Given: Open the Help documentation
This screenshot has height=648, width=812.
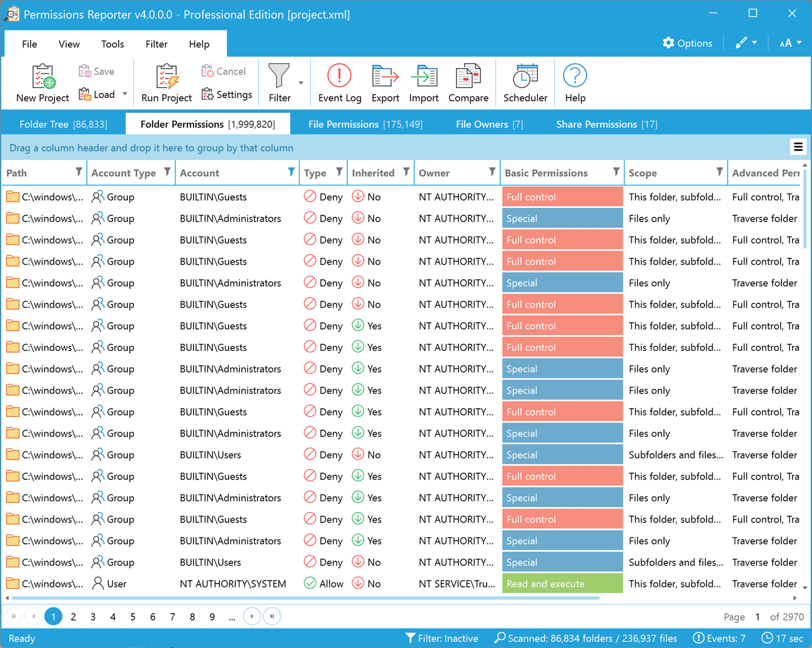Looking at the screenshot, I should click(574, 82).
